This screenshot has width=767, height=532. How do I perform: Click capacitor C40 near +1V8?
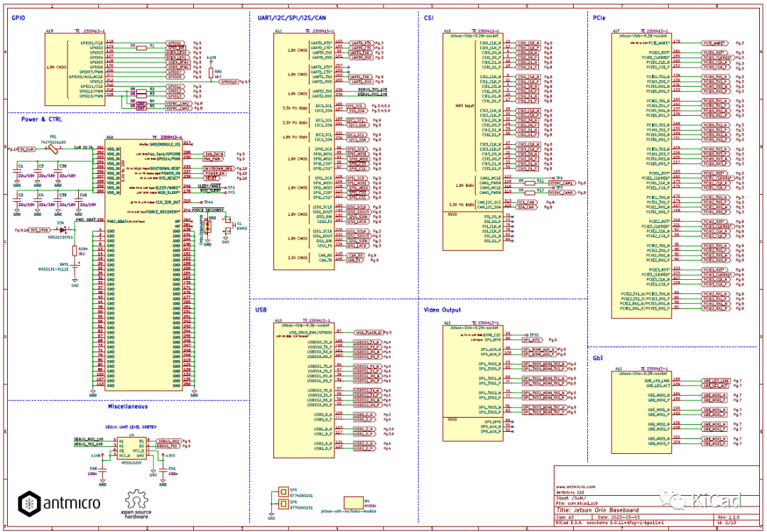point(103,471)
